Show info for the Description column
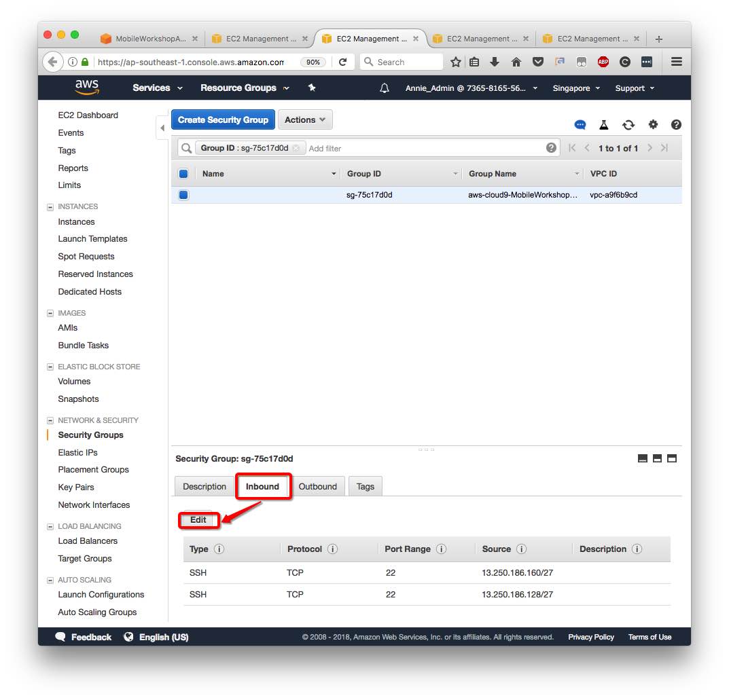This screenshot has width=729, height=700. pos(637,549)
